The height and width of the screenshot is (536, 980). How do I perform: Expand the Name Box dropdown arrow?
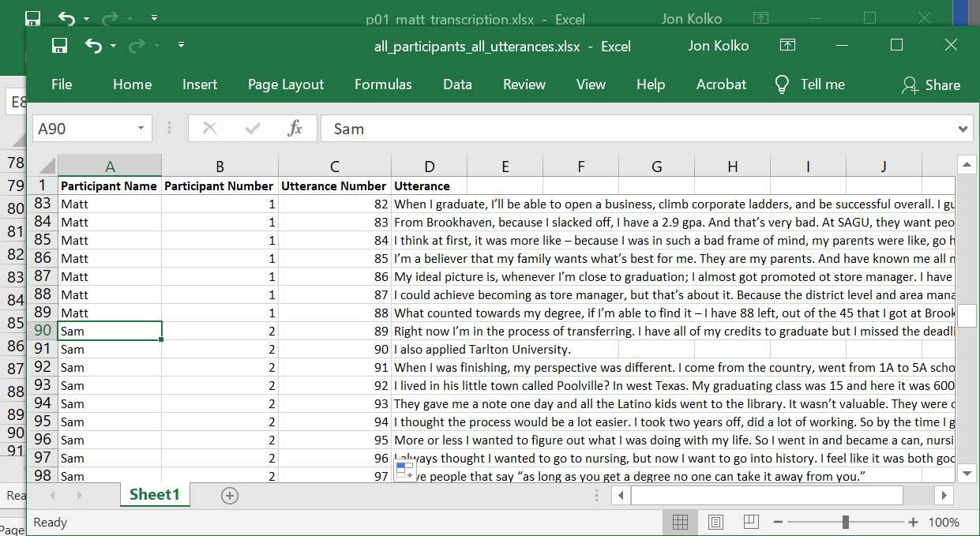[x=141, y=129]
